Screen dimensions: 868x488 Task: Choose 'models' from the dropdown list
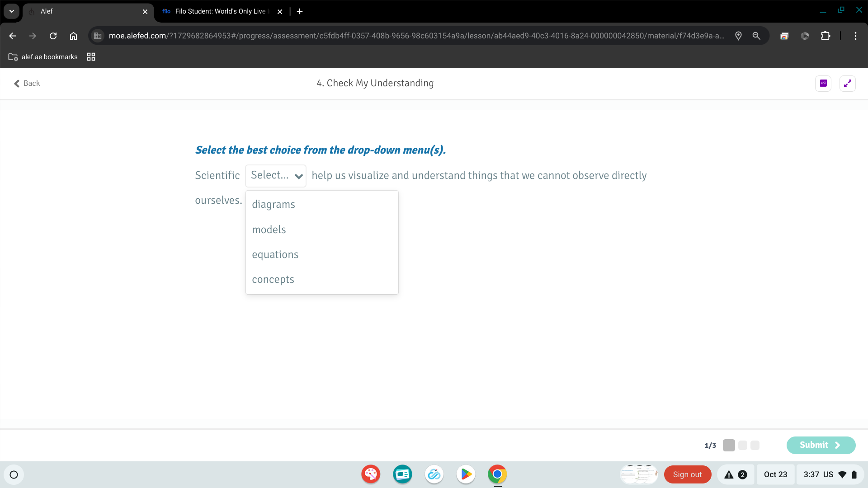[269, 230]
